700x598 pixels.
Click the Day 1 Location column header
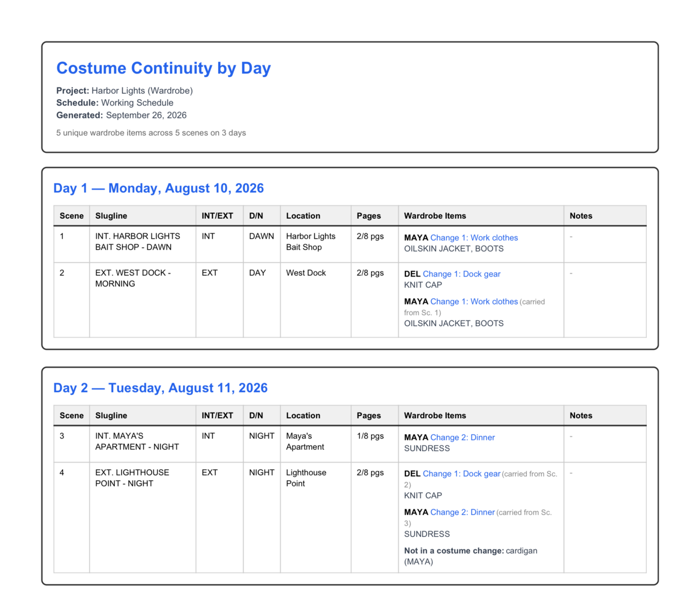point(316,216)
